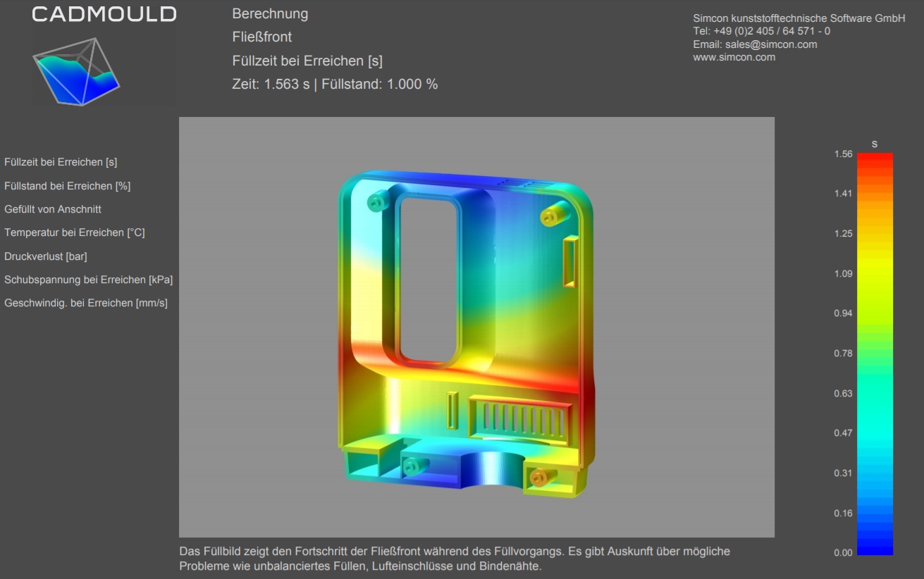The image size is (924, 579).
Task: Click the Das Füllbild zeigt description text
Action: tap(455, 559)
